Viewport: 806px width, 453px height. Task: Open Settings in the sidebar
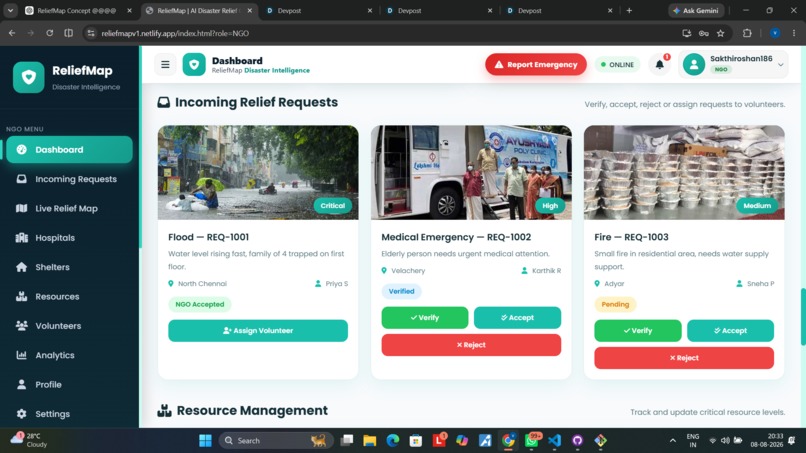point(69,413)
